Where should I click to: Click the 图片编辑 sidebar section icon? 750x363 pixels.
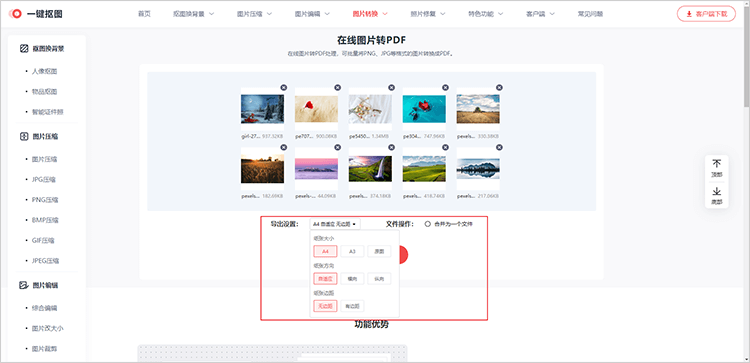(x=24, y=285)
